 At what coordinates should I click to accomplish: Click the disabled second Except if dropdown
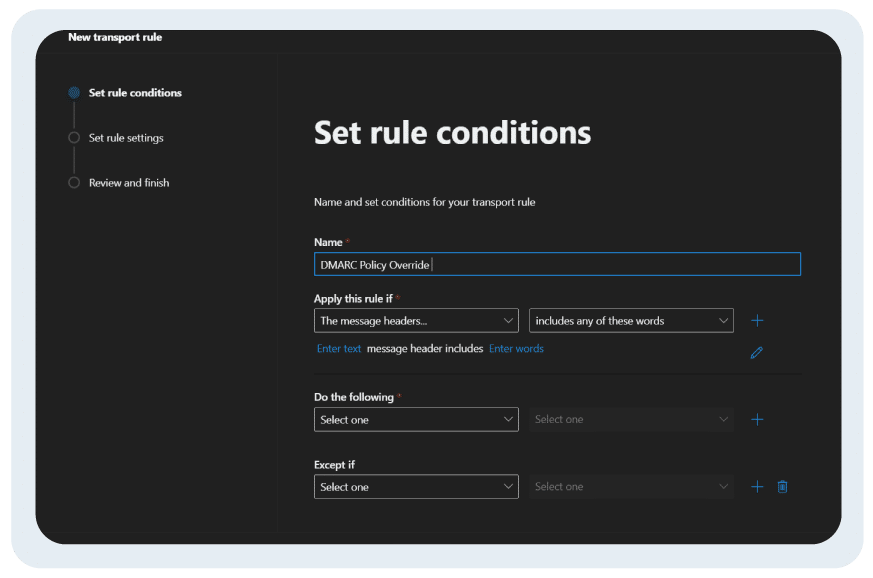(631, 487)
